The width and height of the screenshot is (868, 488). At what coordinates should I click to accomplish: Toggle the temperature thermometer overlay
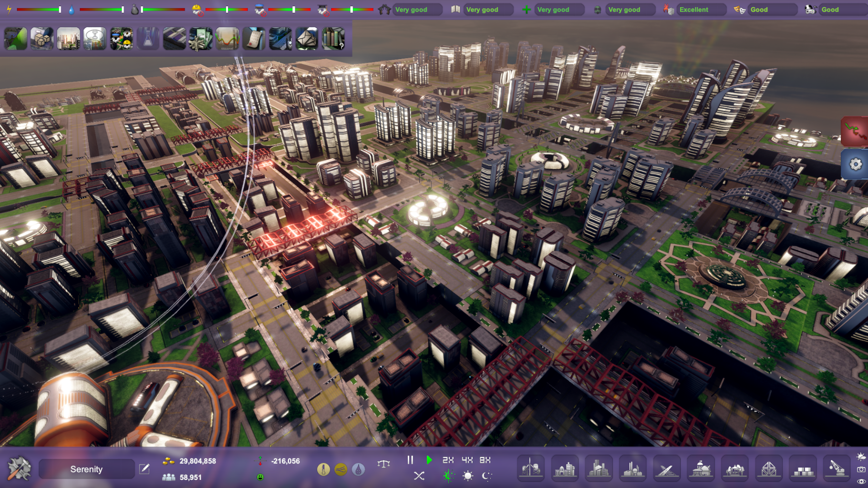[x=323, y=469]
